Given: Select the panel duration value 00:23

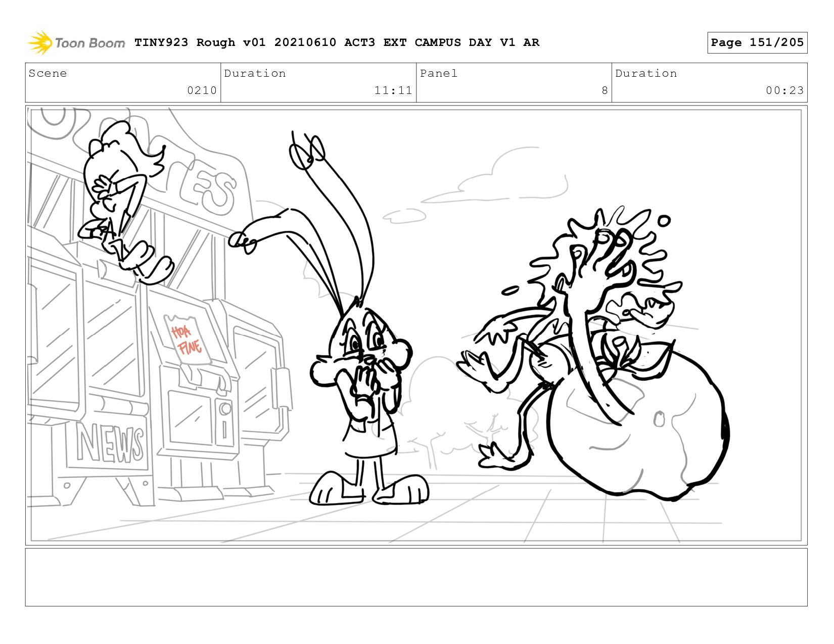Looking at the screenshot, I should [x=784, y=90].
